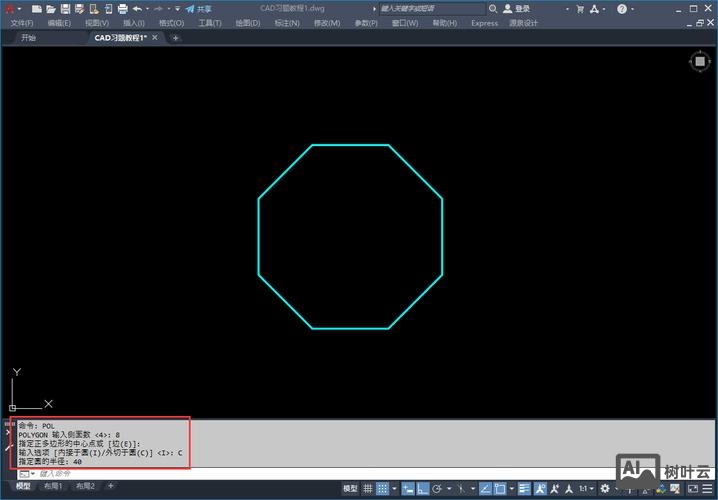Click the Share (共享) paper-plane icon
Viewport: 718px width, 500px height.
point(190,8)
